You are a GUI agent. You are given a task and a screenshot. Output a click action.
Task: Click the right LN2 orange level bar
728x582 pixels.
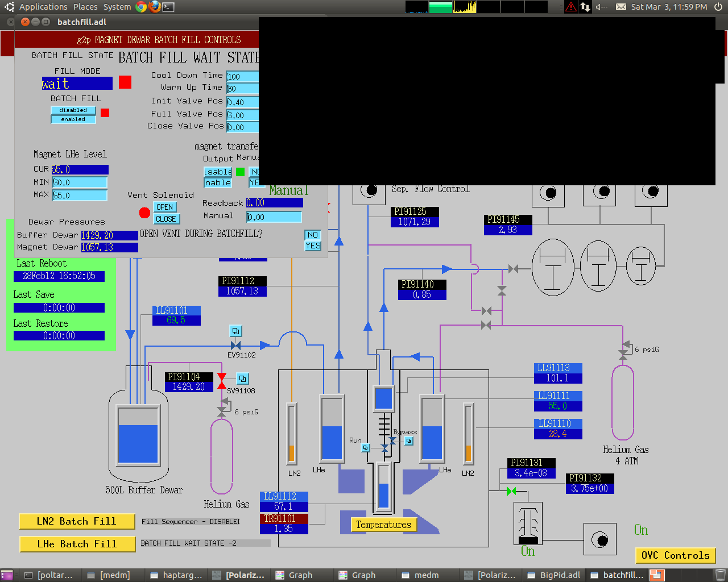click(x=468, y=433)
